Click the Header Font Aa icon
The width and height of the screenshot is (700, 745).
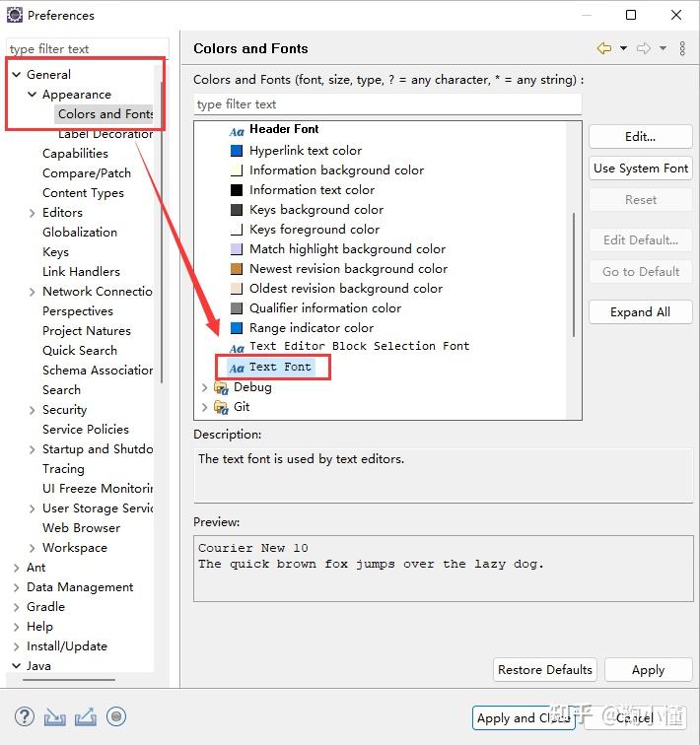tap(237, 132)
